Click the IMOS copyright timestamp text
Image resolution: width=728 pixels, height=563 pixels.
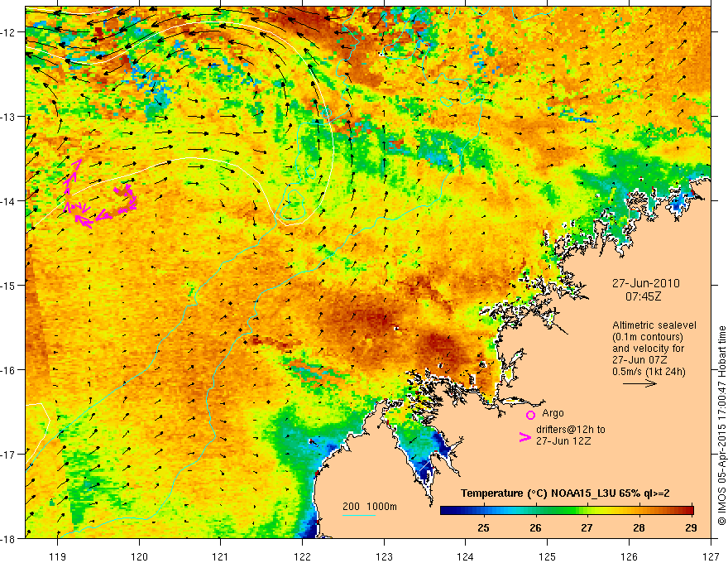coord(721,426)
